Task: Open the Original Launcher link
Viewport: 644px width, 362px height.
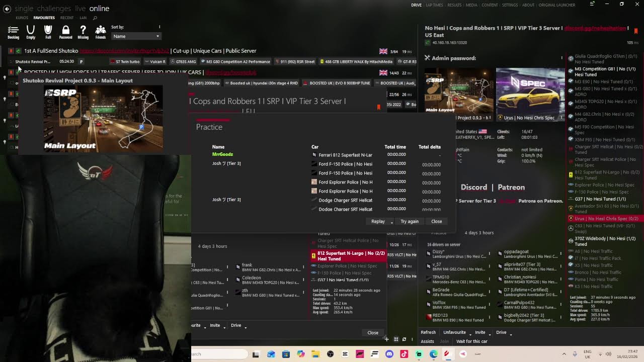Action: pos(557,5)
